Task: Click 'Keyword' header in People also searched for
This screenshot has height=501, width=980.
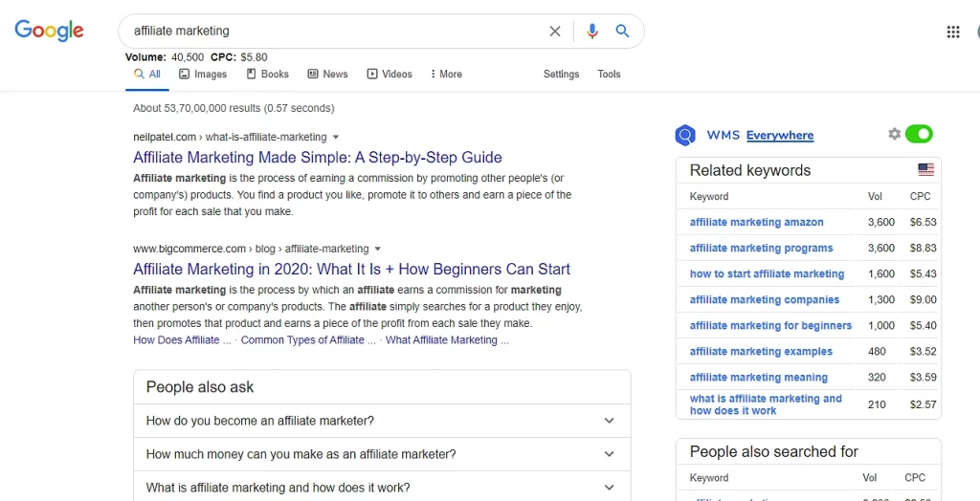Action: 709,478
